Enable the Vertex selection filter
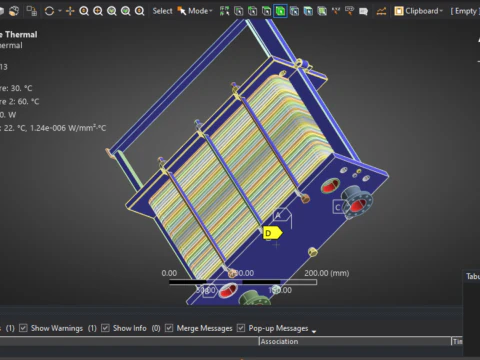This screenshot has width=480, height=360. [x=239, y=11]
